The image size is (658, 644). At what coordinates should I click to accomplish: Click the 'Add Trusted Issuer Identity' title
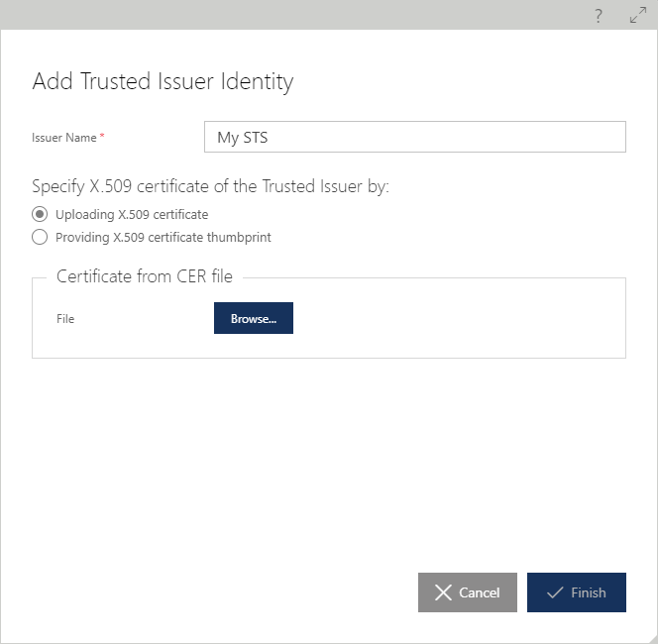tap(163, 81)
